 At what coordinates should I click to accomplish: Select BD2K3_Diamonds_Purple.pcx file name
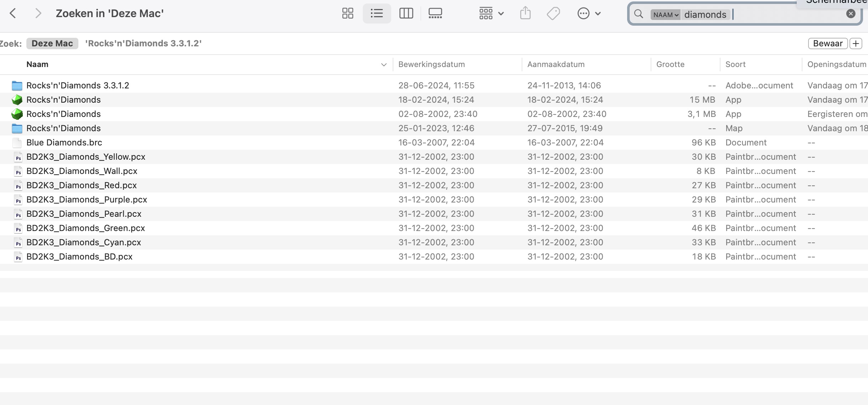pyautogui.click(x=87, y=200)
